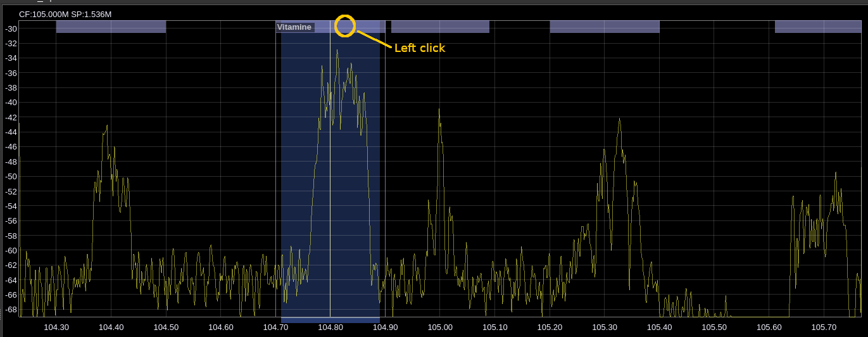The width and height of the screenshot is (868, 337).
Task: Click the VFO bandwidth bar below the passband
Action: click(x=330, y=320)
